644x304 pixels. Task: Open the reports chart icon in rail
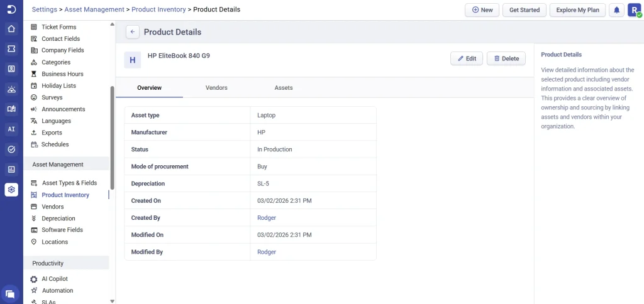pyautogui.click(x=11, y=170)
